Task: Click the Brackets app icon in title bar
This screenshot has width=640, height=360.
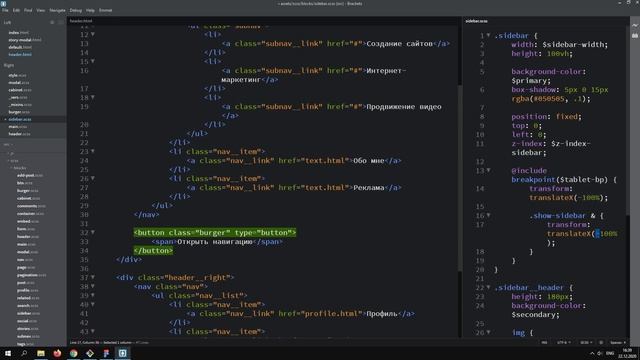Action: [3, 3]
